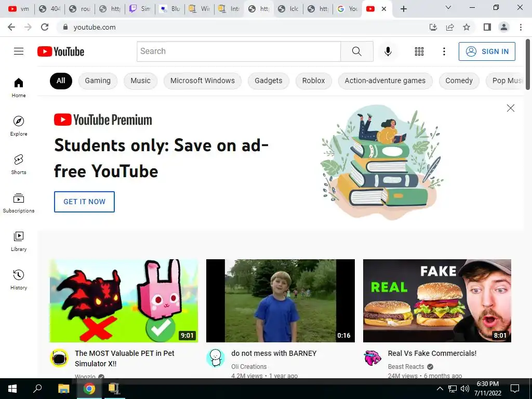This screenshot has width=532, height=399.
Task: Switch to the 'vm' YouTube tab
Action: tap(19, 9)
